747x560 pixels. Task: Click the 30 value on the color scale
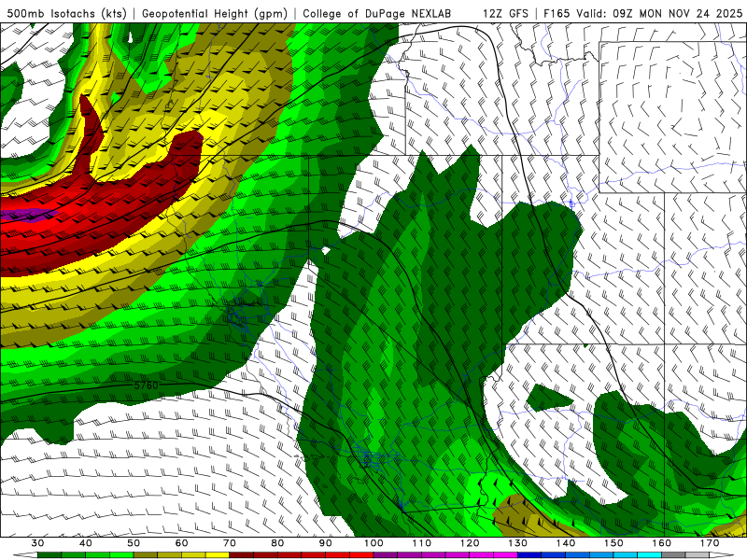click(x=37, y=543)
